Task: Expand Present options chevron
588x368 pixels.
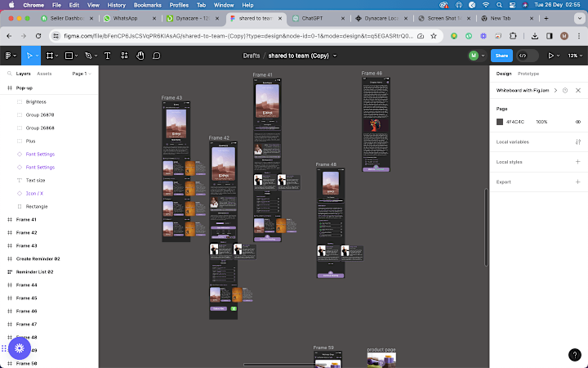Action: coord(558,56)
